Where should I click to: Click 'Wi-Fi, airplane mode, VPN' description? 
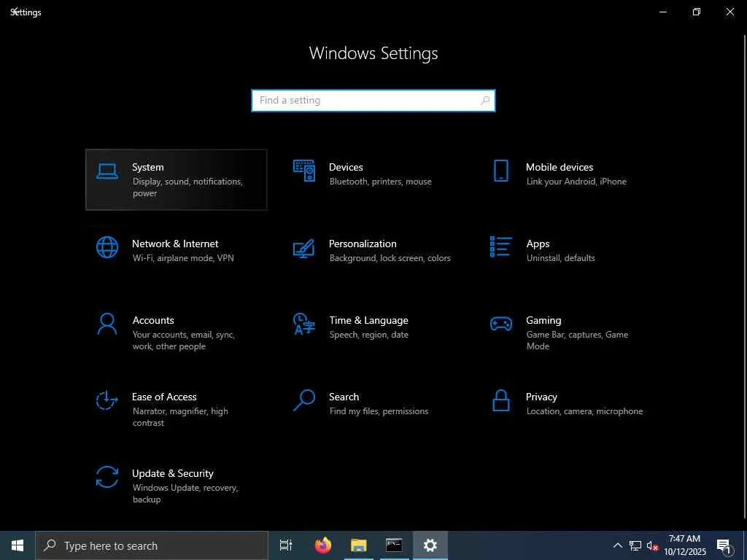183,258
